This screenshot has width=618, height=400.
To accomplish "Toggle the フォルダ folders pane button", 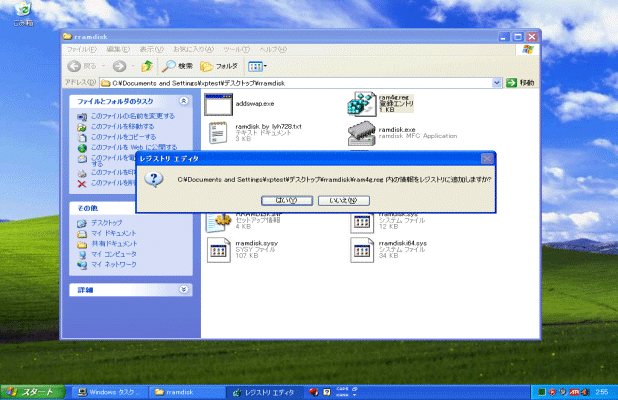I will (219, 66).
